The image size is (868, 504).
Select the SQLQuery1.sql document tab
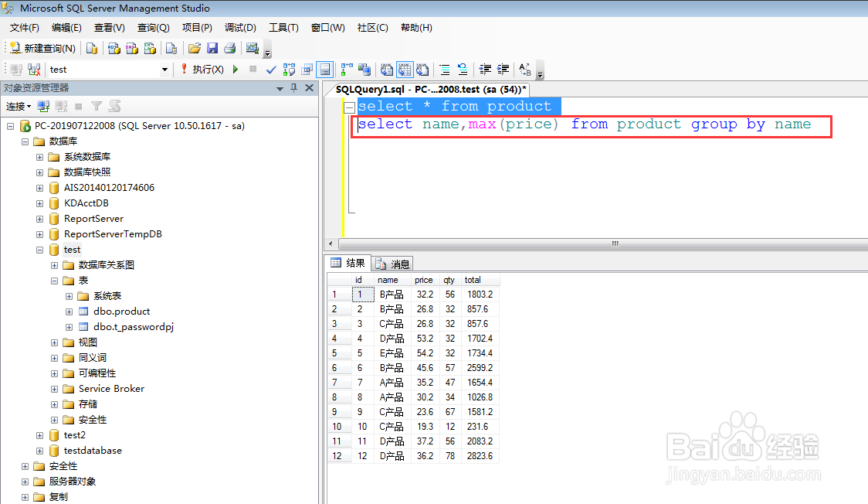coord(431,89)
